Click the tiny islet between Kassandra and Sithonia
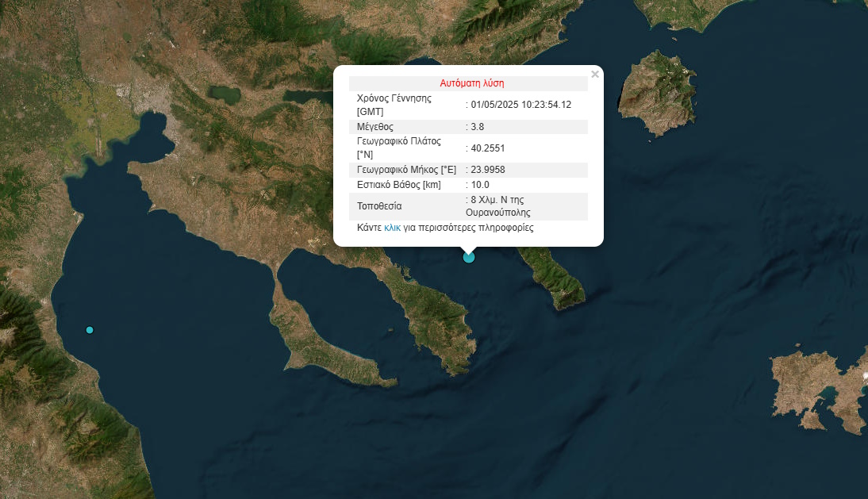Viewport: 868px width, 499px height. click(390, 331)
